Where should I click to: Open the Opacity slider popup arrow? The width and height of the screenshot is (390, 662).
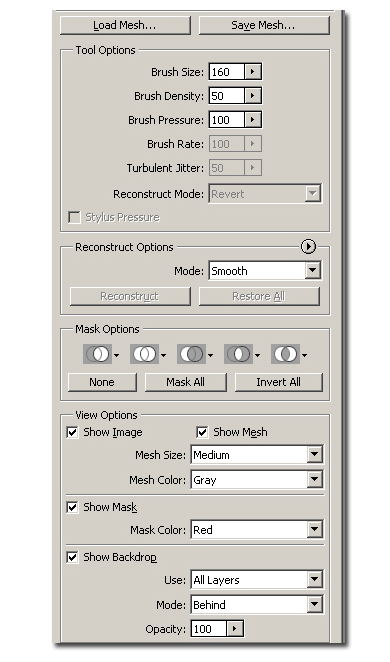(235, 629)
